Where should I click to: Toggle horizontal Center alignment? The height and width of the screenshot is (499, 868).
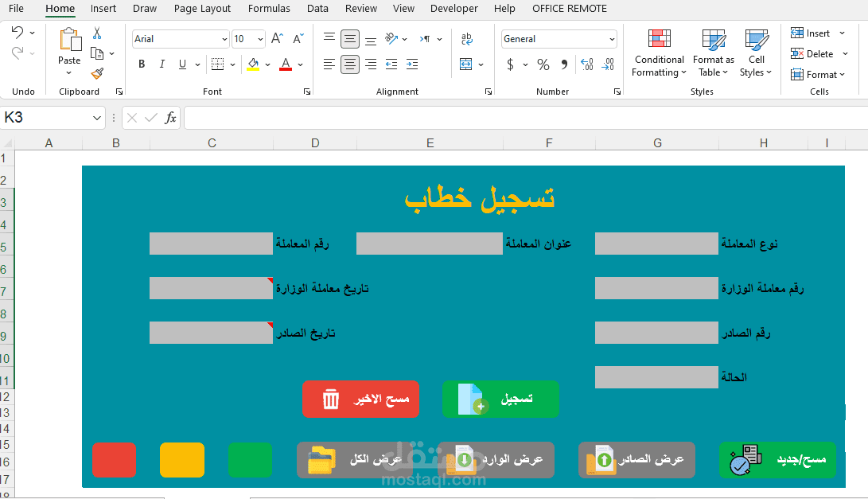click(350, 64)
